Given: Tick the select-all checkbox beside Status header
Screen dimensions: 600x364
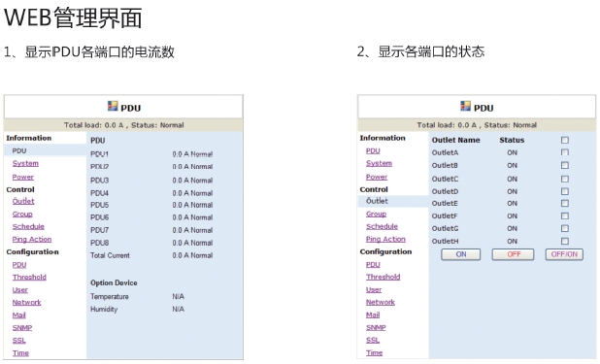Looking at the screenshot, I should click(x=565, y=140).
